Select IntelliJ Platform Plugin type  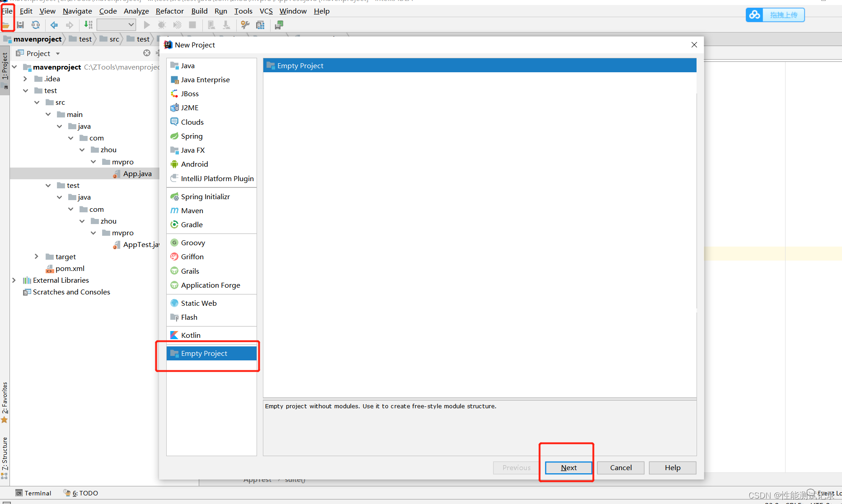211,178
